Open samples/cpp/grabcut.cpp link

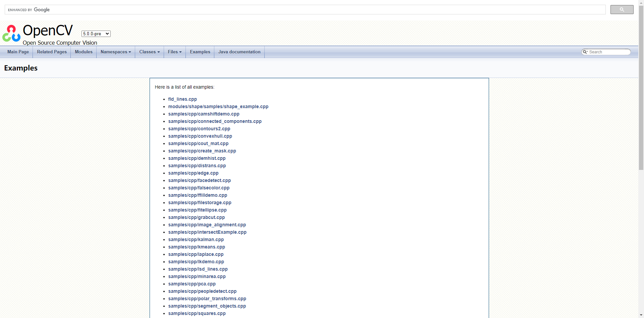coord(197,218)
